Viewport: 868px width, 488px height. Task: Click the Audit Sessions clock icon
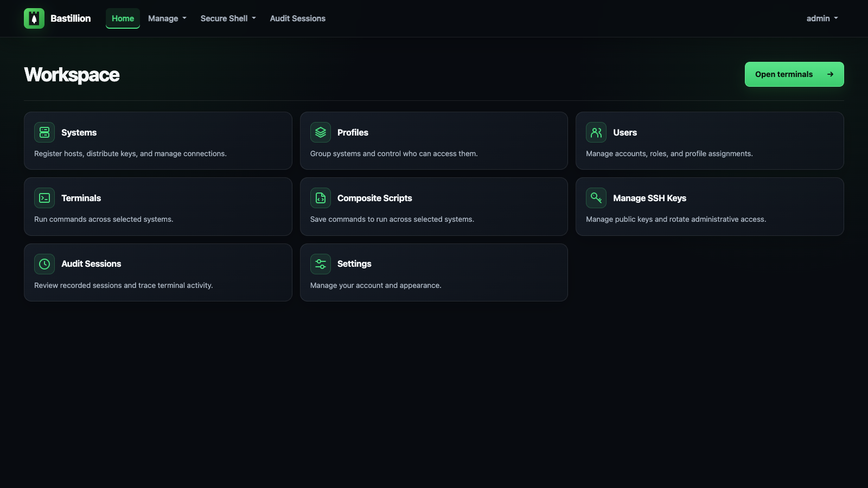[44, 264]
